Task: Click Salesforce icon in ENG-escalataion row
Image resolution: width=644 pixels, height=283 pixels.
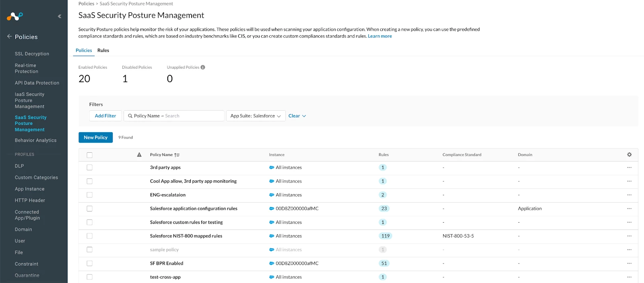Action: point(272,195)
